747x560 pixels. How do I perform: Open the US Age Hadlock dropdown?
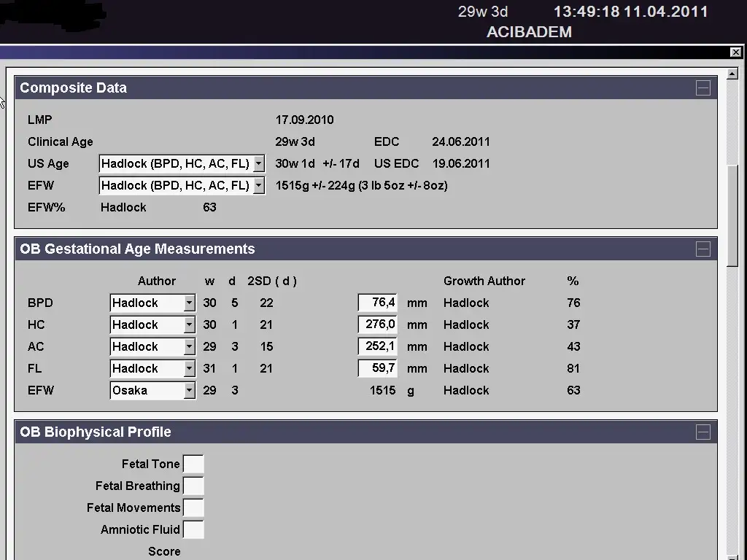point(258,164)
